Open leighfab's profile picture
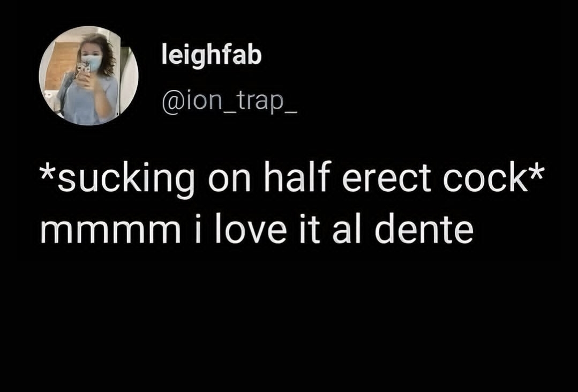 tap(88, 76)
